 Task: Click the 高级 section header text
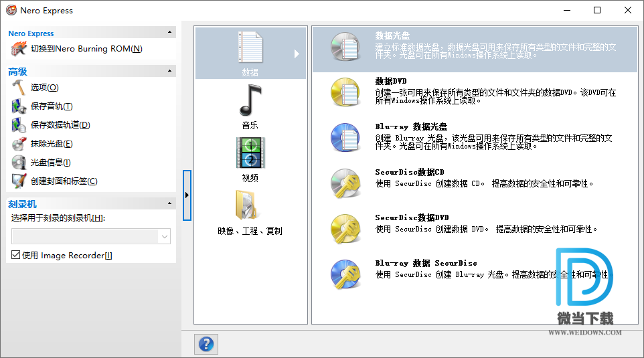coord(17,72)
